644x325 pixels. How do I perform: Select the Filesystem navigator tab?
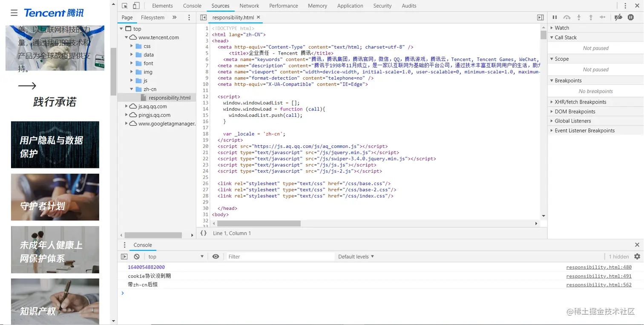point(152,17)
